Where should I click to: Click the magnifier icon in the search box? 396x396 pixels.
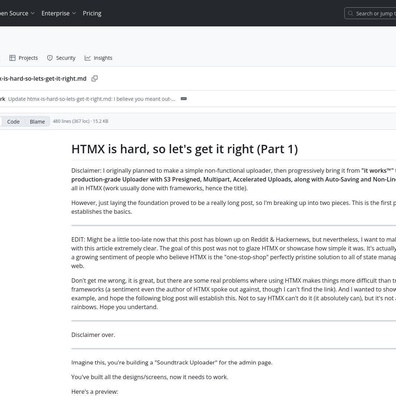tap(350, 13)
